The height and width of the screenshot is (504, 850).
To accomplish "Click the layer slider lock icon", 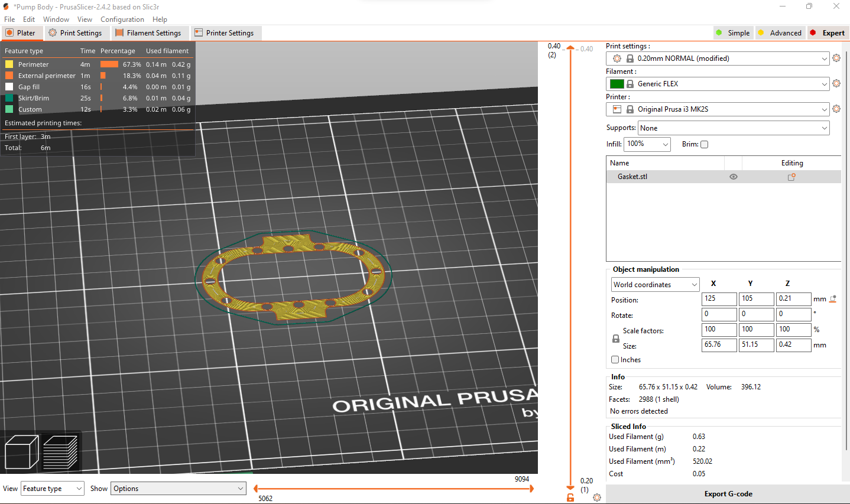I will (x=570, y=498).
